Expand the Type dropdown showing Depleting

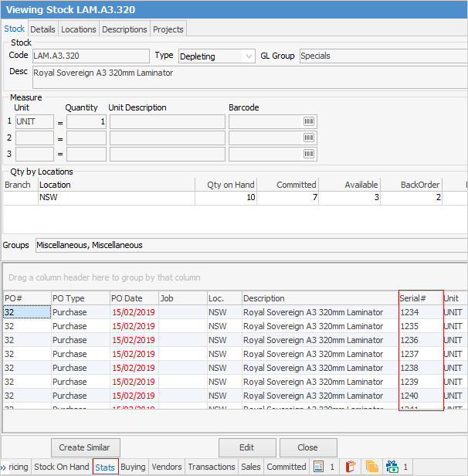(x=248, y=56)
